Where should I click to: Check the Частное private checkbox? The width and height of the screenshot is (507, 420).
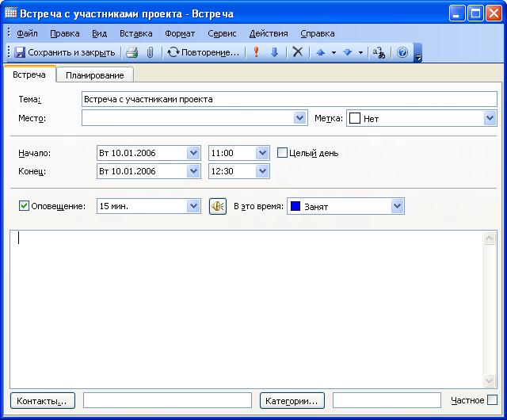pos(492,400)
